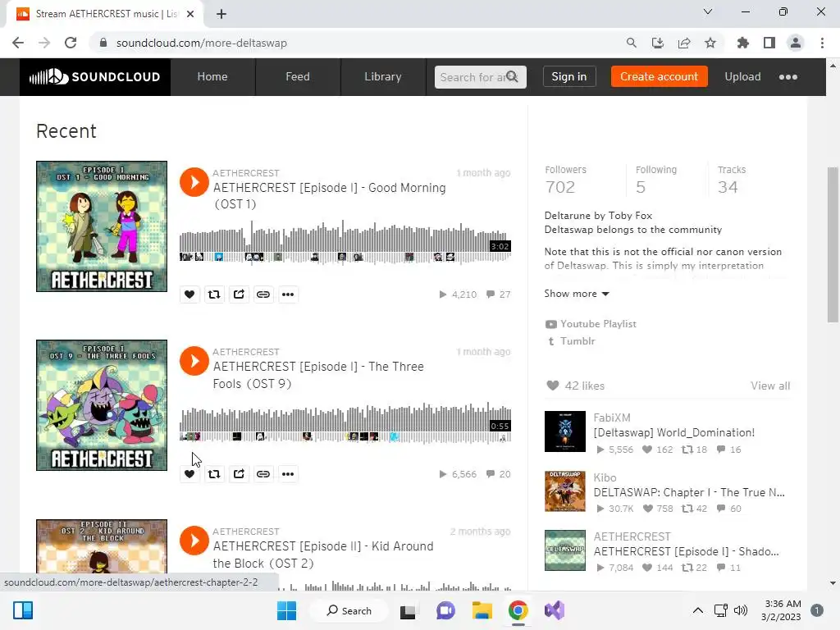840x630 pixels.
Task: Open tab search dropdown chevron
Action: (708, 11)
